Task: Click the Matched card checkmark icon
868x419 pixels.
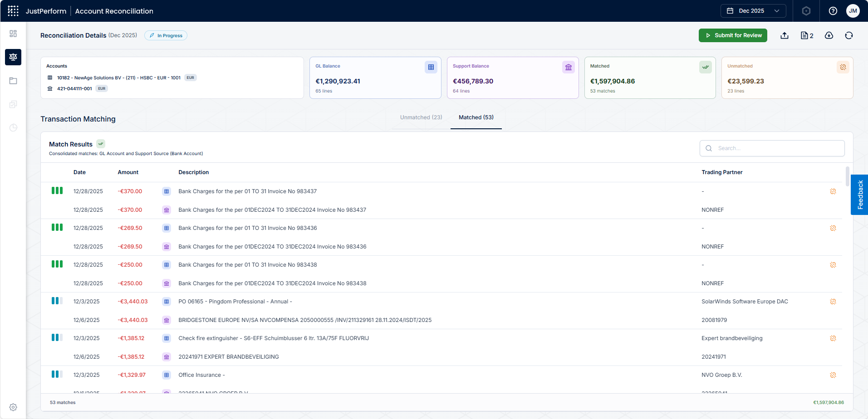Action: (x=706, y=67)
